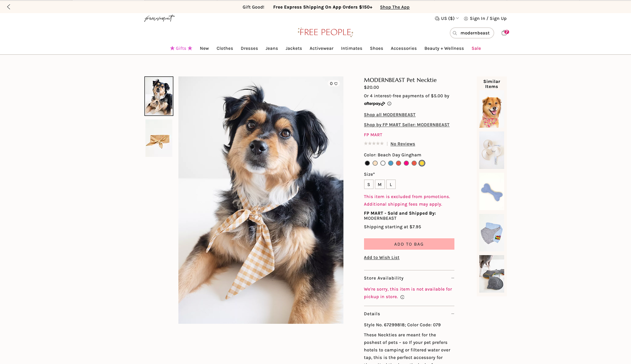Collapse the Store Availability section
The width and height of the screenshot is (631, 364).
click(453, 278)
